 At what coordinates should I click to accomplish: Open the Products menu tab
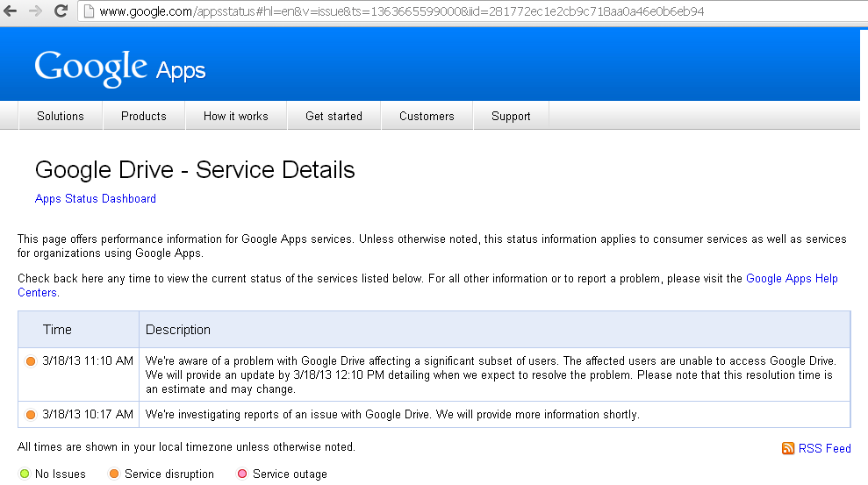pyautogui.click(x=144, y=116)
